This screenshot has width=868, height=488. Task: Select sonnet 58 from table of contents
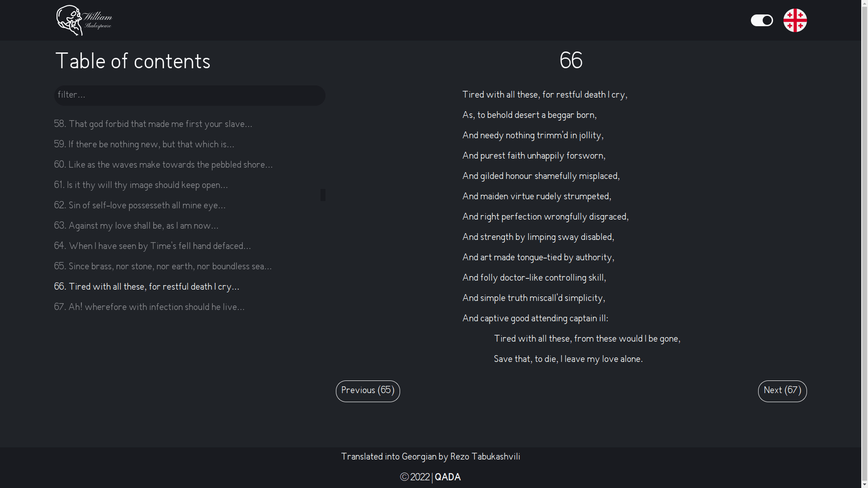pos(153,124)
